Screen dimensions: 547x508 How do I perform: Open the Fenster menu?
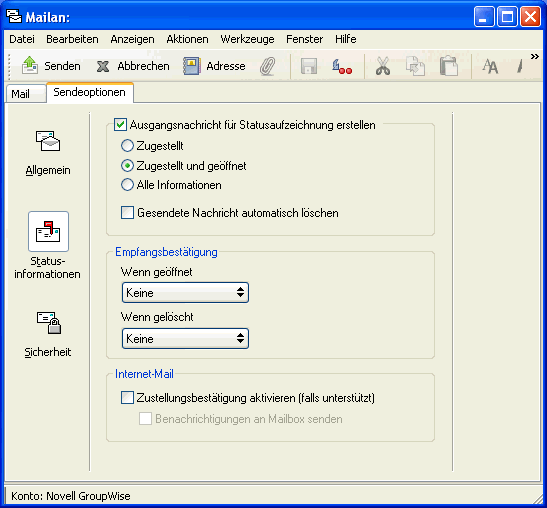304,39
